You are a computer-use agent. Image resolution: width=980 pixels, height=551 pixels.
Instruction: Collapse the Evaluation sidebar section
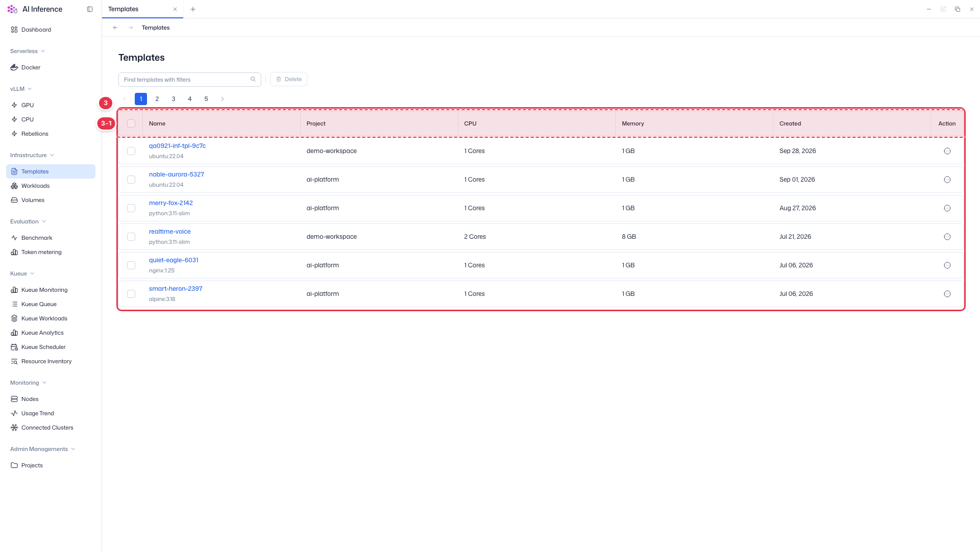coord(28,221)
